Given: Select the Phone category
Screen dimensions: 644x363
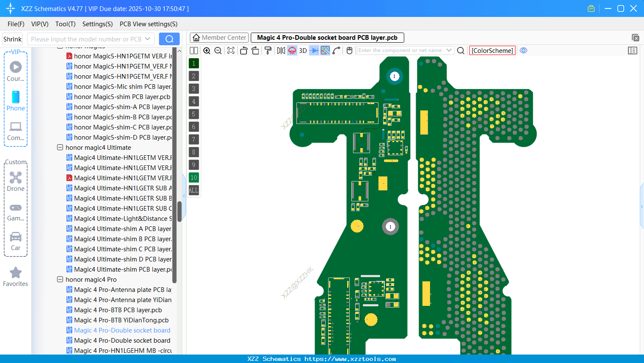Looking at the screenshot, I should (16, 101).
